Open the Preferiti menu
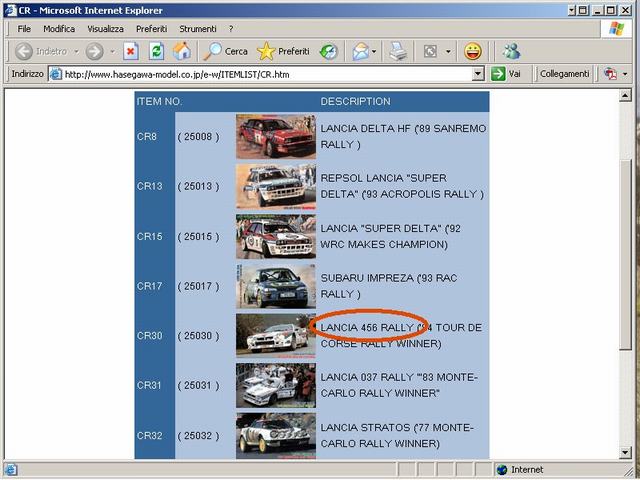 click(151, 29)
